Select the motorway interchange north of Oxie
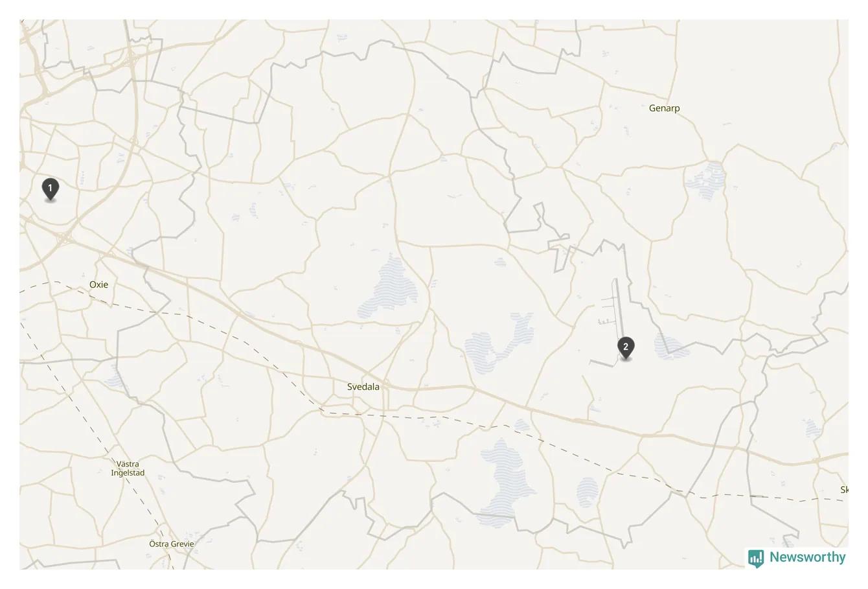The width and height of the screenshot is (868, 589). [65, 238]
